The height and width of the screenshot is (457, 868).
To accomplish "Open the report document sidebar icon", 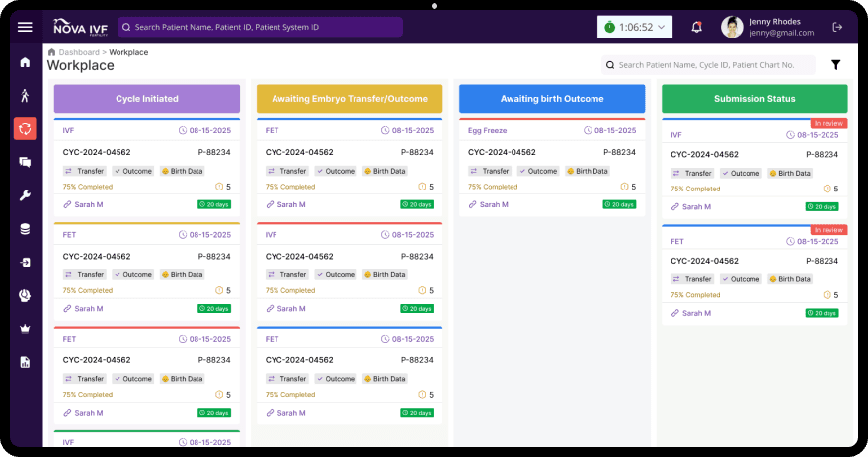I will (x=25, y=362).
